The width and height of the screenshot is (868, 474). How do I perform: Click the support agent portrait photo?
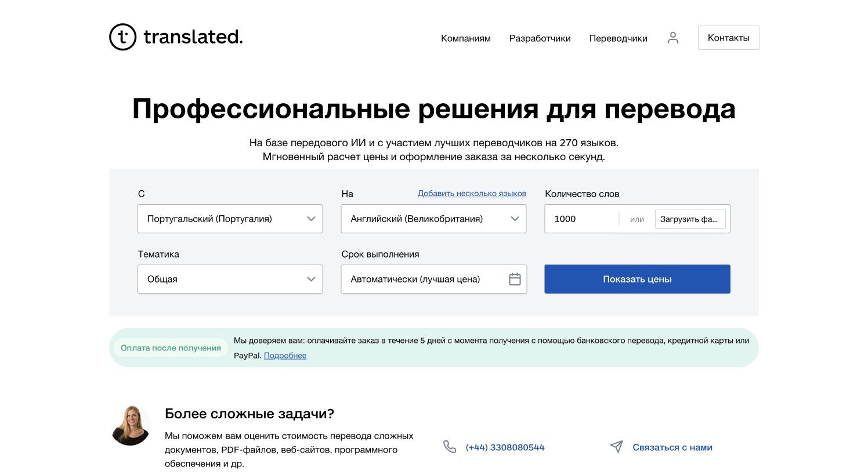pyautogui.click(x=130, y=425)
